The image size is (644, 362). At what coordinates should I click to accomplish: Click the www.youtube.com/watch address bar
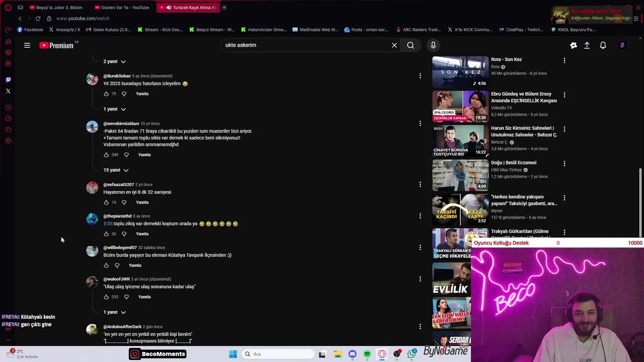83,19
